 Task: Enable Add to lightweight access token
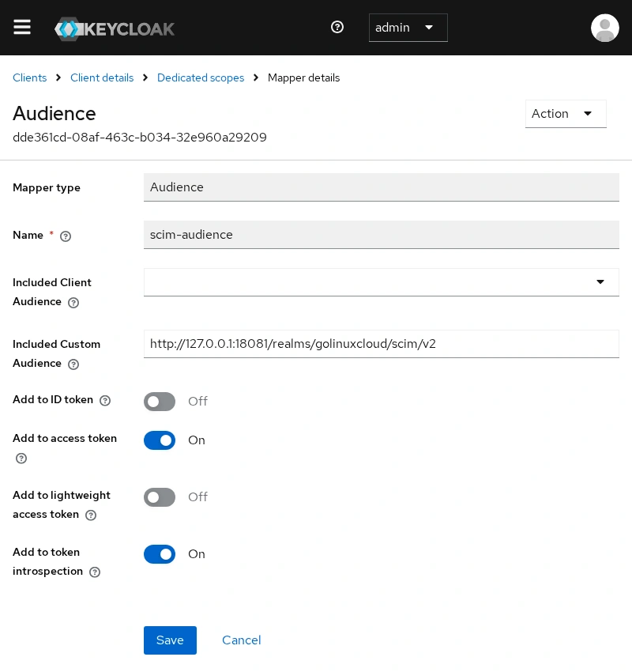(x=160, y=497)
